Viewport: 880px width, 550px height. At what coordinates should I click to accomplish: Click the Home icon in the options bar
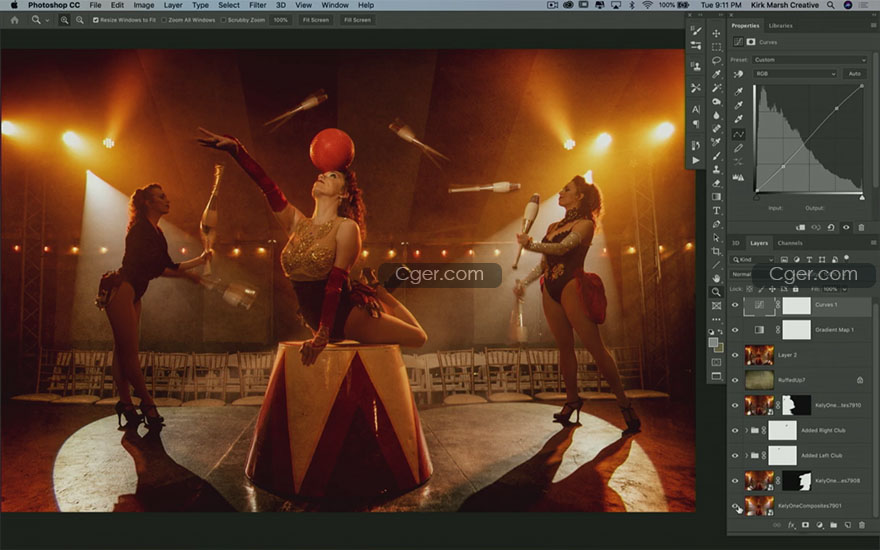[x=15, y=20]
